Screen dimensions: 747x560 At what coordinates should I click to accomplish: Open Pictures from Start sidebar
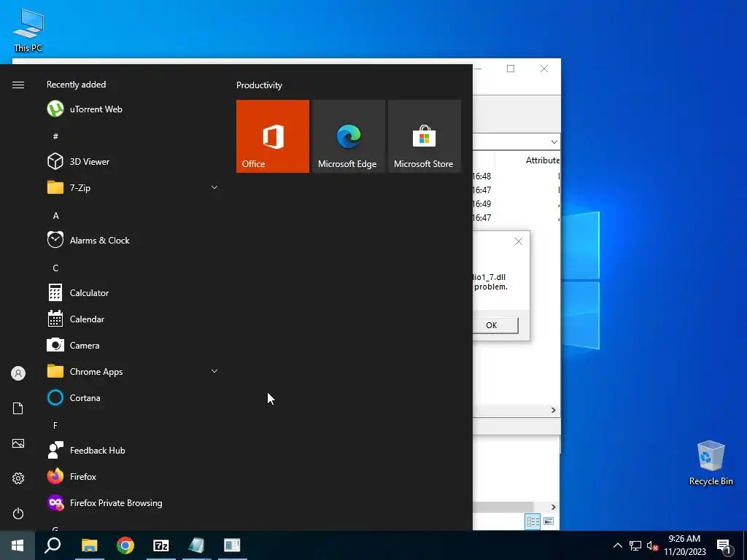(x=18, y=443)
